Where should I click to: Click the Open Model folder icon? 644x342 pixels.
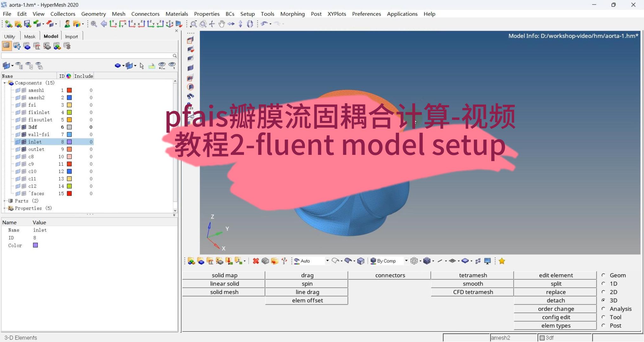pyautogui.click(x=18, y=24)
